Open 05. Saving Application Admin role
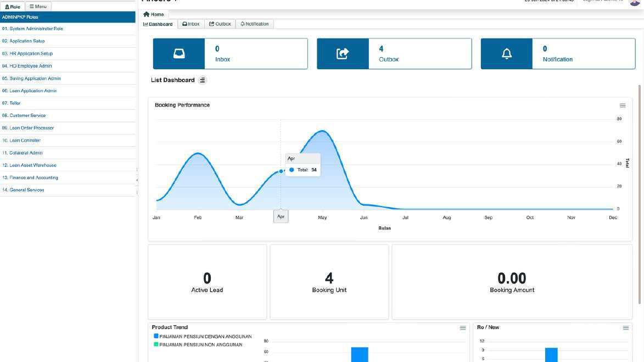Viewport: 644px width, 362px height. (x=68, y=79)
